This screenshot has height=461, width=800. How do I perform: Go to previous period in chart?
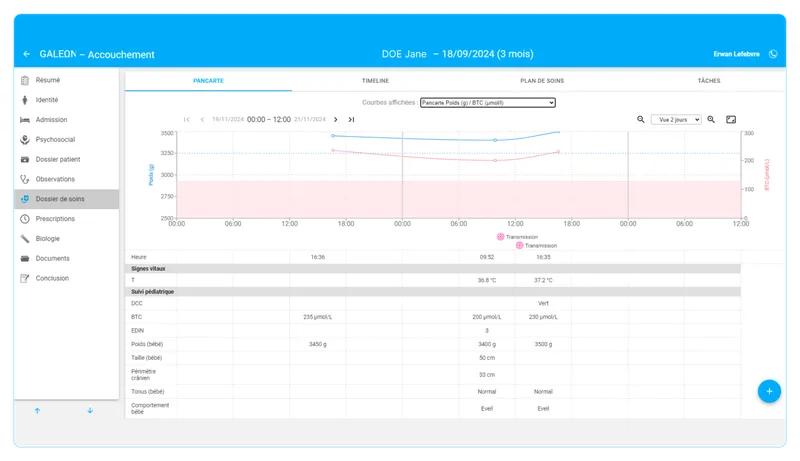point(202,119)
